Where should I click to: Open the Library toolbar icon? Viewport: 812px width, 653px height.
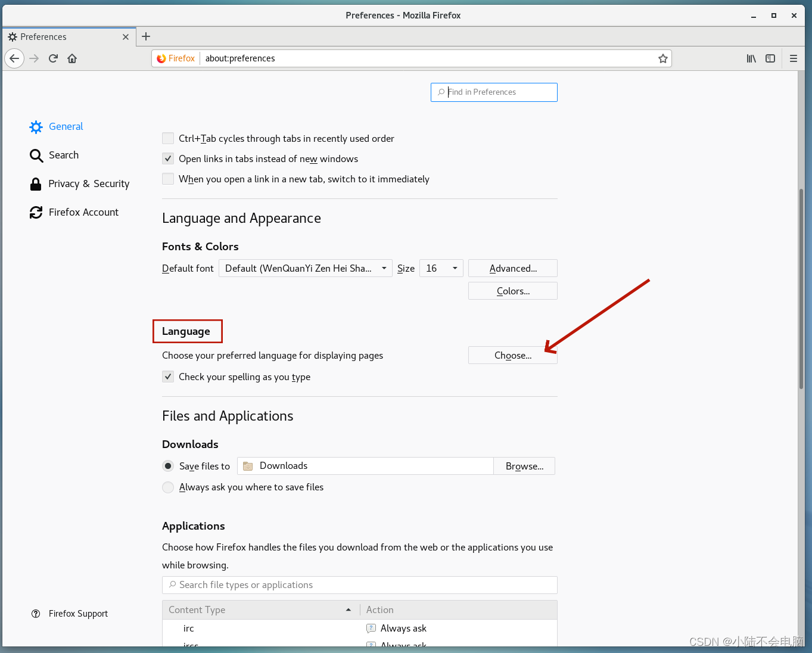point(751,58)
